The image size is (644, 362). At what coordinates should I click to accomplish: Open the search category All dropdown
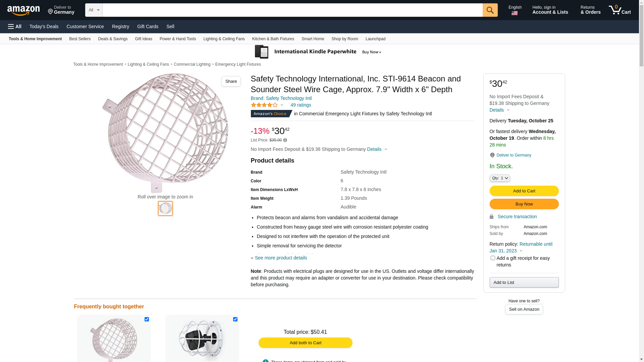click(x=94, y=10)
